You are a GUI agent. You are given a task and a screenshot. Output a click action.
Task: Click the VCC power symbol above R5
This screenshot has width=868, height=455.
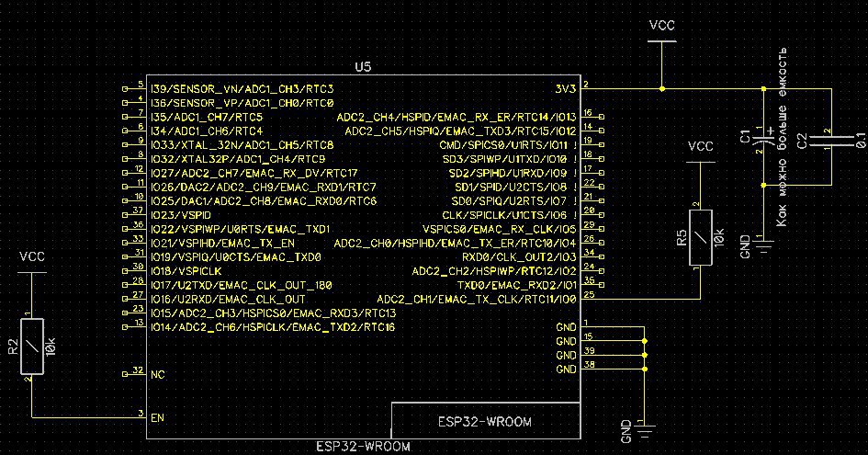[x=700, y=152]
